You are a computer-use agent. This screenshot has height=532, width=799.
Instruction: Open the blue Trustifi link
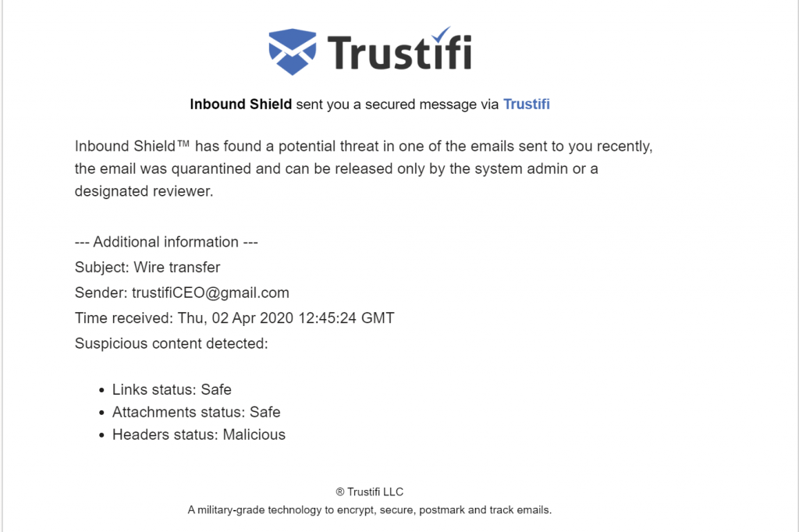527,104
